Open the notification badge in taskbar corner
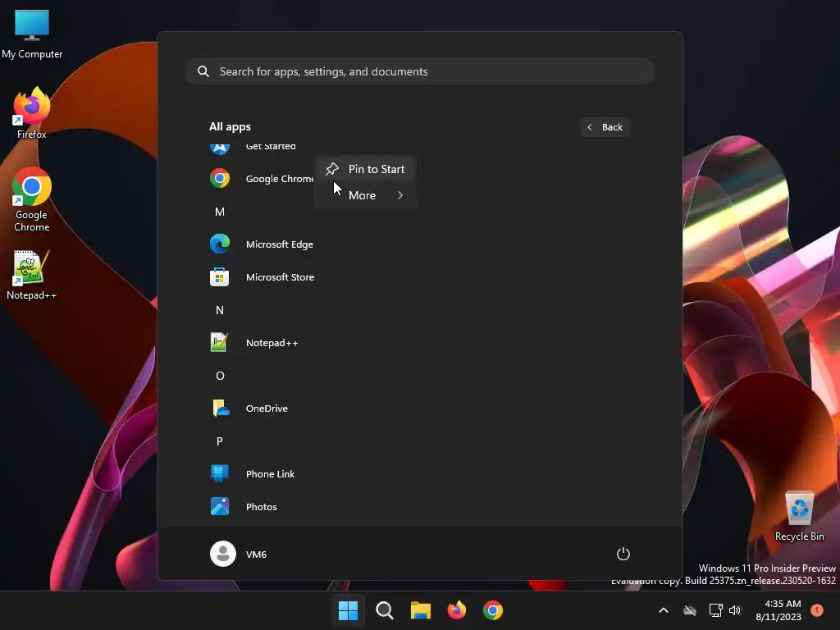The height and width of the screenshot is (630, 840). click(817, 609)
